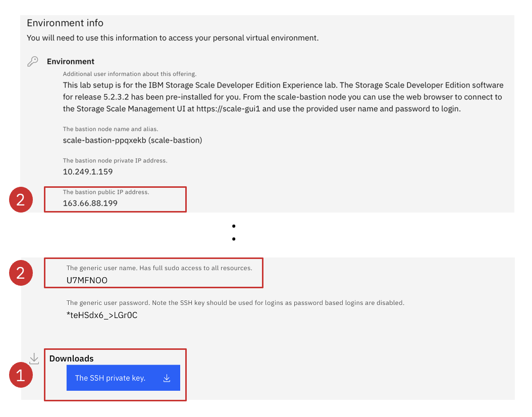Click the key icon beside Environment
Viewport: 532px width, 417px height.
[33, 62]
